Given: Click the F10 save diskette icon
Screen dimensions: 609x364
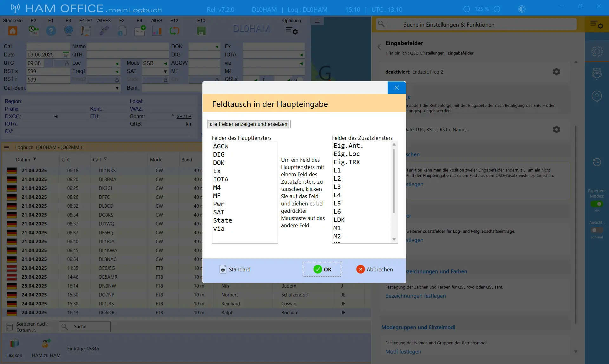Looking at the screenshot, I should coord(201,31).
